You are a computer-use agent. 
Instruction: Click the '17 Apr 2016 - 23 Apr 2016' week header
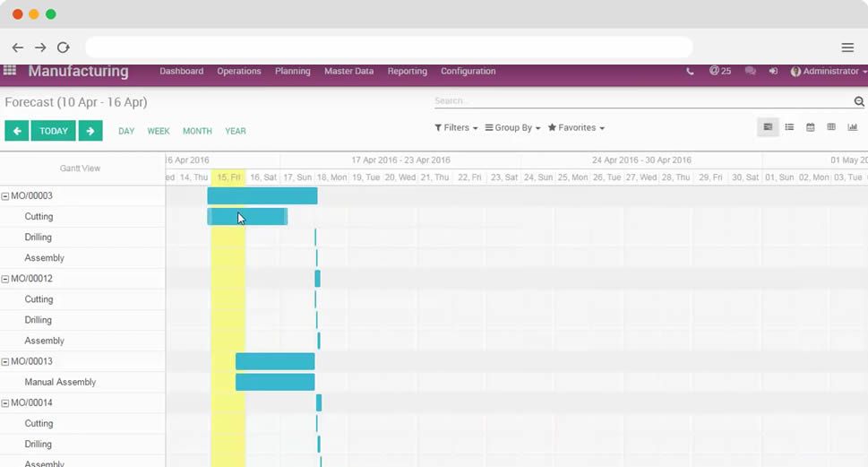point(400,160)
